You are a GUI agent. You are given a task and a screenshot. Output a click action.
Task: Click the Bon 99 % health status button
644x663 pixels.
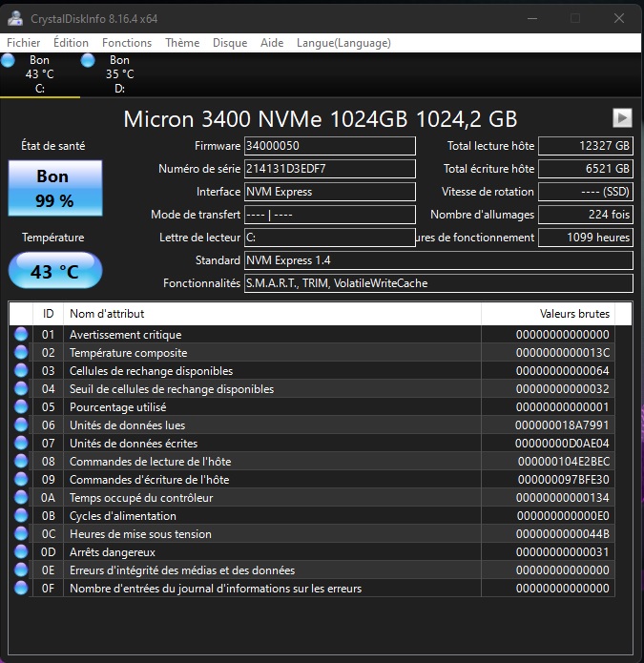click(x=55, y=188)
